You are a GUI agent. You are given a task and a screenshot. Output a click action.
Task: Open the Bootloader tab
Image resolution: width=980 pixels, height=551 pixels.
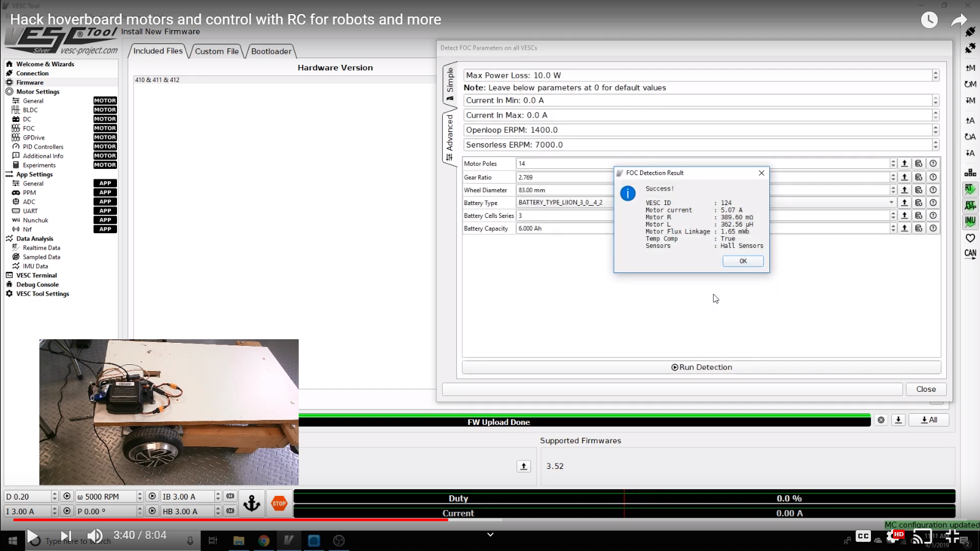[271, 51]
